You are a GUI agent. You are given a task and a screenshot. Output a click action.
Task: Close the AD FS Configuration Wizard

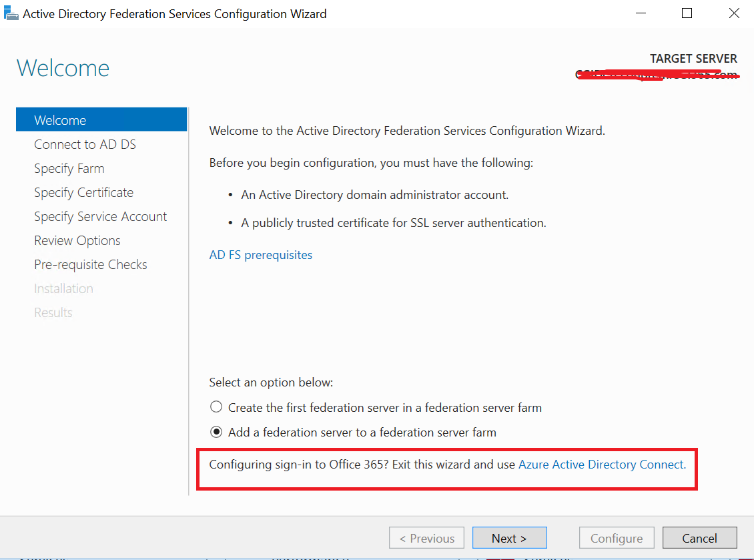tap(733, 13)
